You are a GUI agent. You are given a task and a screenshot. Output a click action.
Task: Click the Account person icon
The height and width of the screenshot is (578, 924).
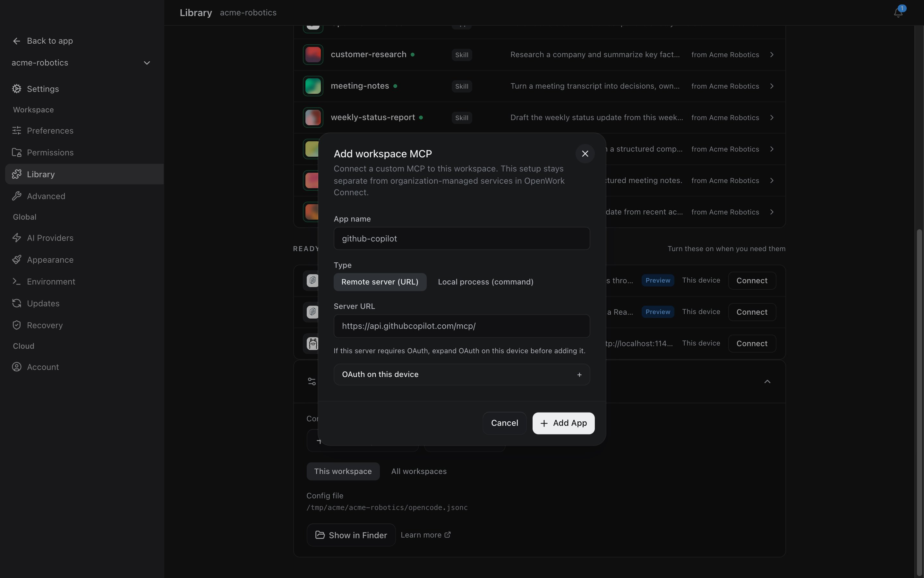16,367
